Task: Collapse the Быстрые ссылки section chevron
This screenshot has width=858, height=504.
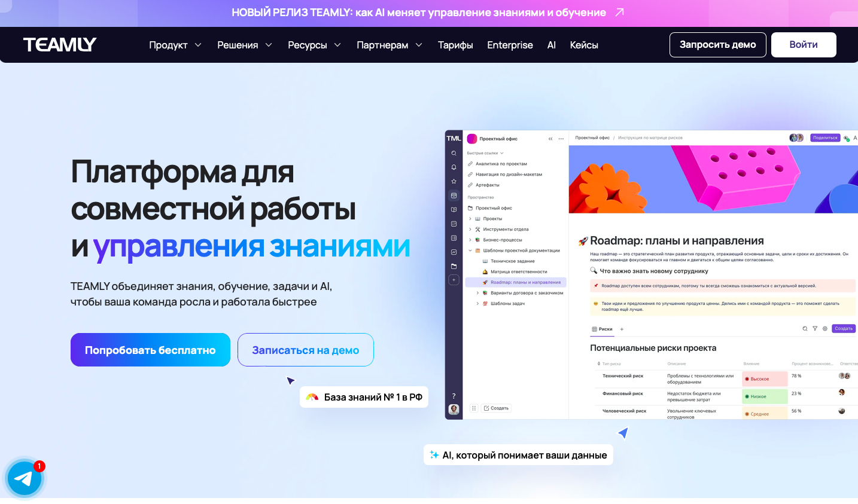Action: [501, 152]
